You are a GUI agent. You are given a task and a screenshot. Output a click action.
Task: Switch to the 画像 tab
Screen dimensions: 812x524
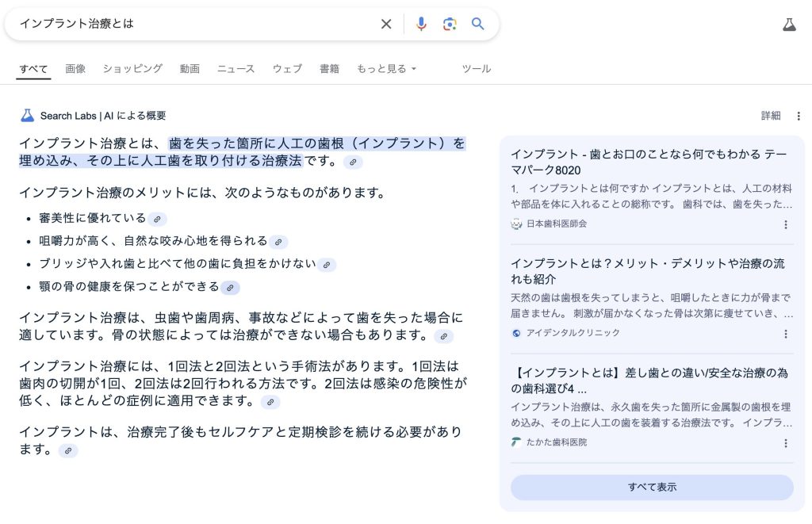tap(75, 69)
